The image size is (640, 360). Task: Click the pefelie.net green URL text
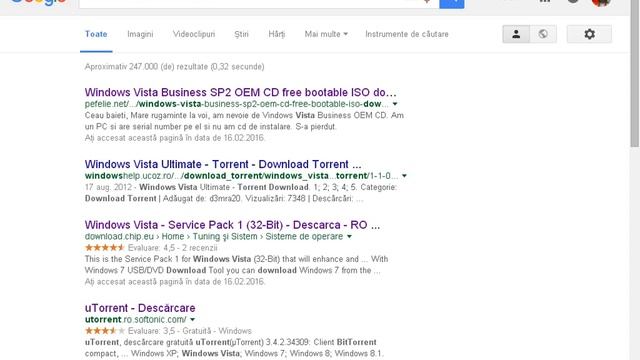point(237,104)
